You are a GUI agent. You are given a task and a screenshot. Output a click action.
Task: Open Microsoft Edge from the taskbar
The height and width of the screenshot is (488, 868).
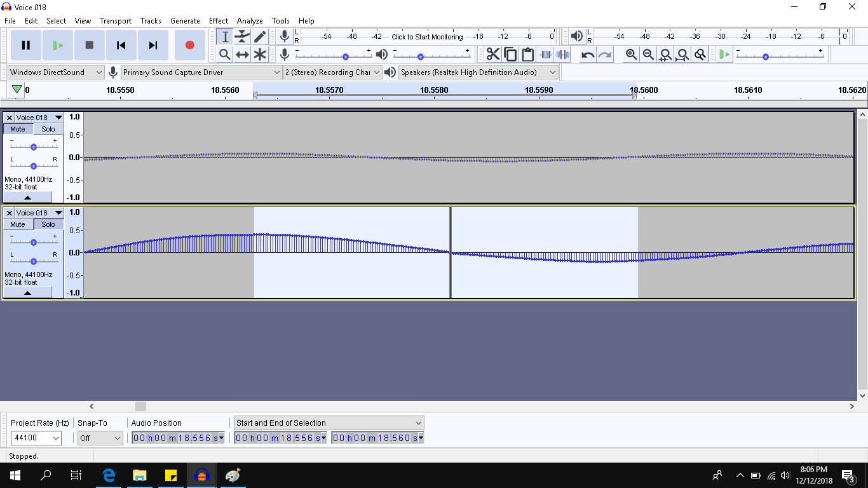coord(109,475)
